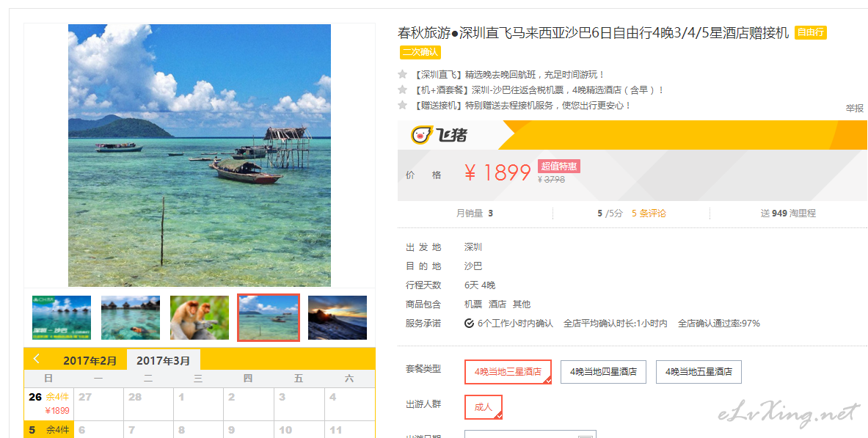Open the travel date dropdown field
This screenshot has height=438, width=868.
point(530,434)
